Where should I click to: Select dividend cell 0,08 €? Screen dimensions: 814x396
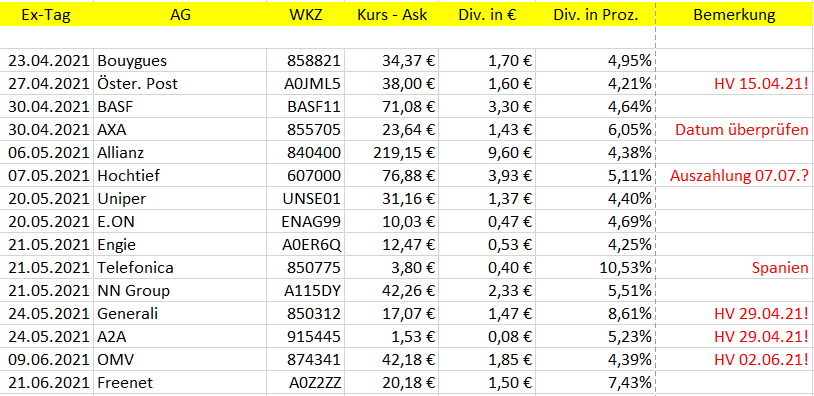click(x=487, y=336)
